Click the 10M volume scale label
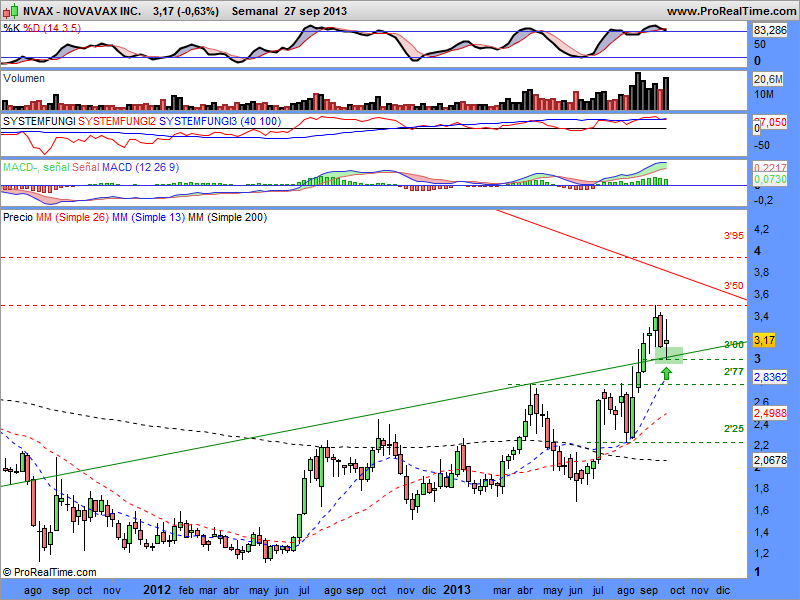This screenshot has height=600, width=800. [764, 94]
